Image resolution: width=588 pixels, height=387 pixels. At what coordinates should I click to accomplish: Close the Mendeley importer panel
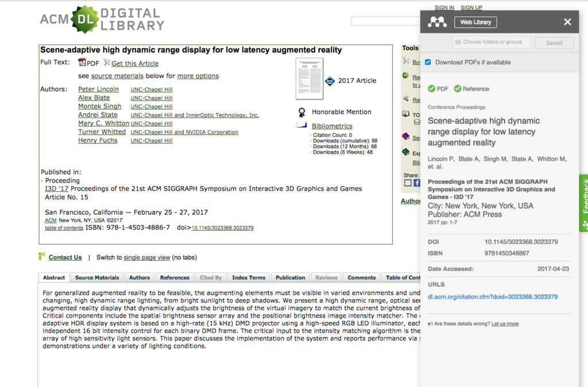567,22
